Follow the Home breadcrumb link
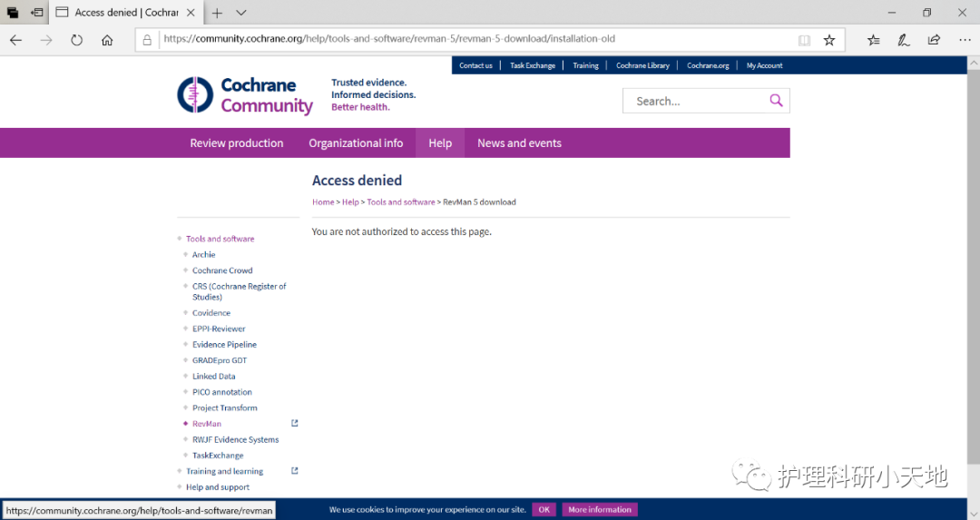The width and height of the screenshot is (980, 520). click(323, 201)
